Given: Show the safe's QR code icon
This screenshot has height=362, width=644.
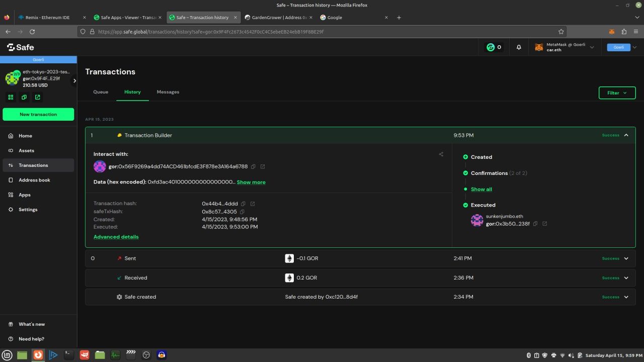Looking at the screenshot, I should pos(10,97).
